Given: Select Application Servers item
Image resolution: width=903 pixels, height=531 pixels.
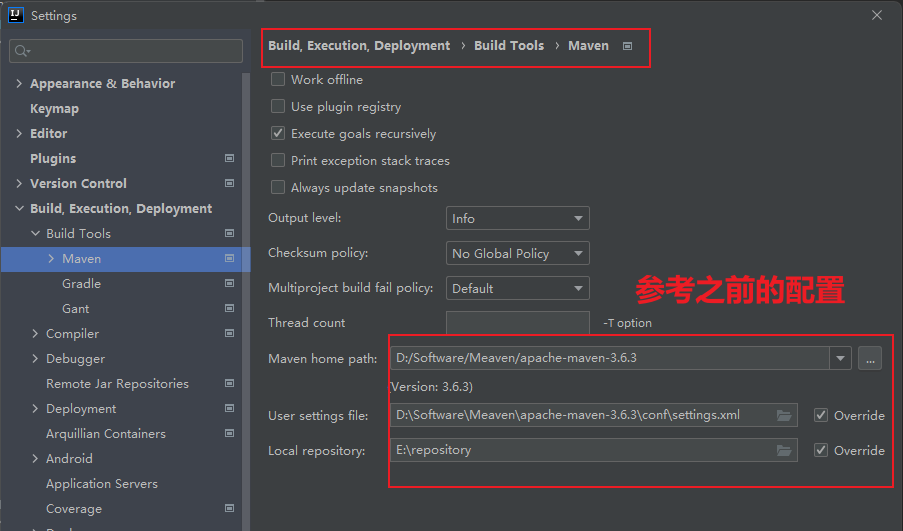Looking at the screenshot, I should [102, 484].
